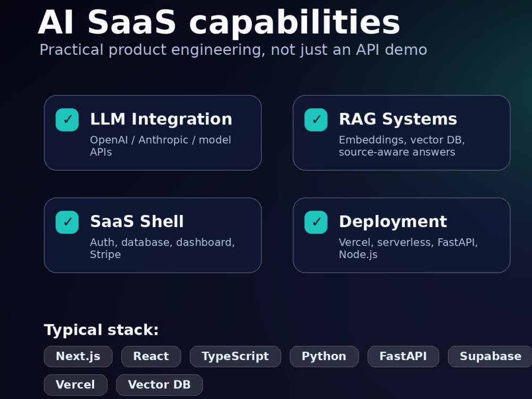Click the 'Typical stack:' label
532x399 pixels.
[x=101, y=330]
